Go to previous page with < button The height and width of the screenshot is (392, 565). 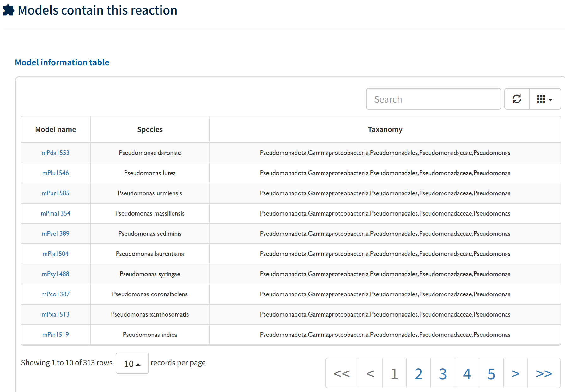click(x=370, y=373)
